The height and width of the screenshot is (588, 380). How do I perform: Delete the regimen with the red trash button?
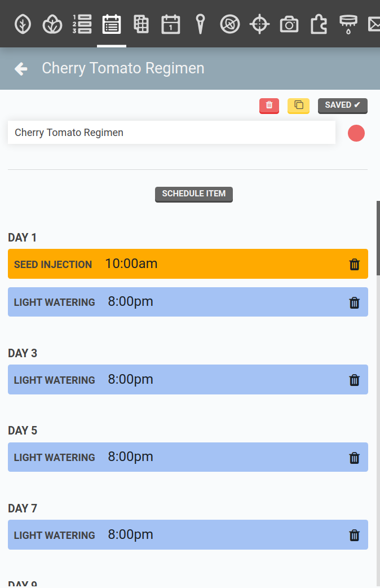tap(269, 106)
